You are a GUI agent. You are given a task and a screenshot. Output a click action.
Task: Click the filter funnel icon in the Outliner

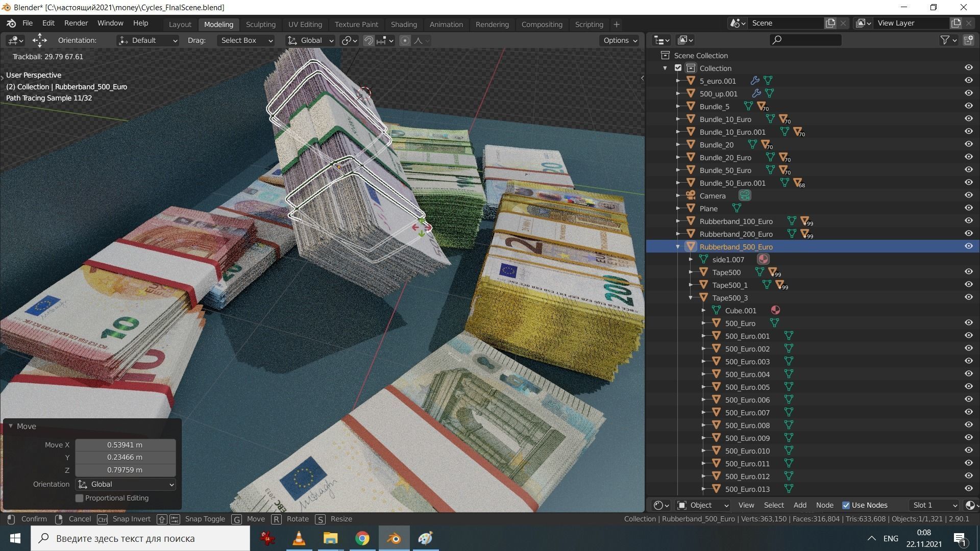[945, 40]
